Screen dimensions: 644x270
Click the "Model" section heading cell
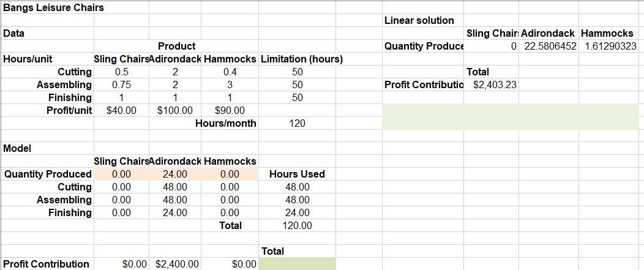17,148
